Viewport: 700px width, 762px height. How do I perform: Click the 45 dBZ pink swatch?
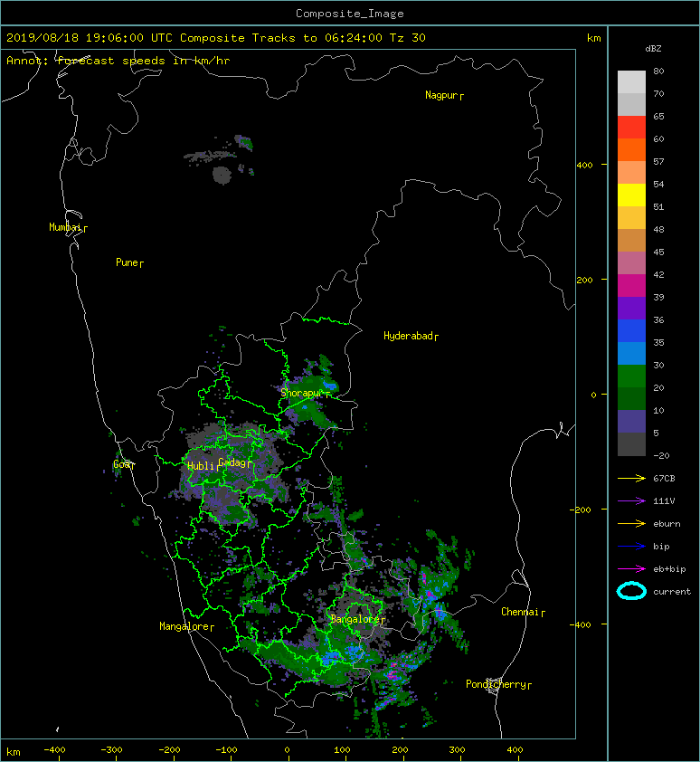[x=631, y=263]
